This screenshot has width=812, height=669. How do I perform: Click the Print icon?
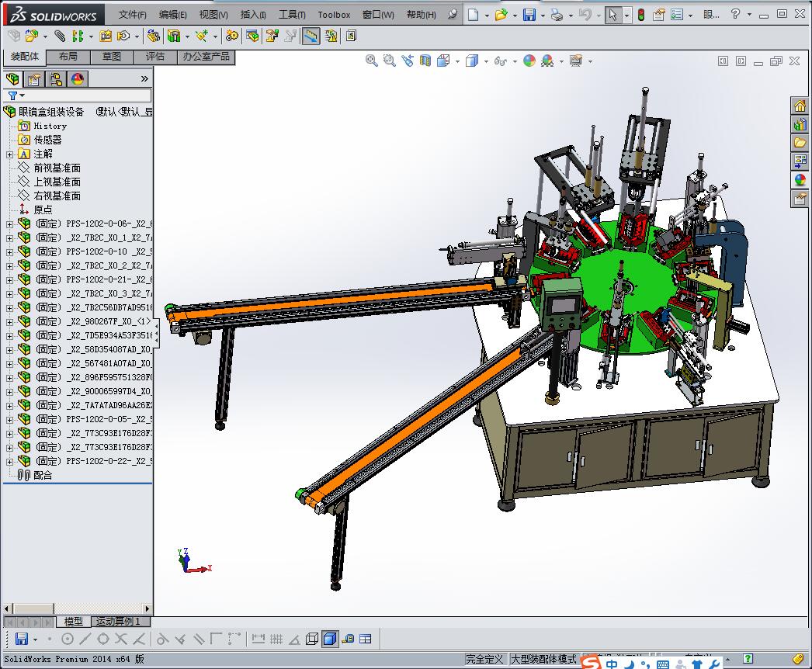557,15
